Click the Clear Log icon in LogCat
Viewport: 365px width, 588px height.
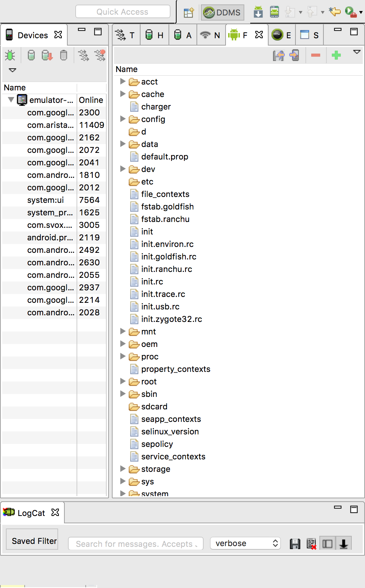[311, 544]
